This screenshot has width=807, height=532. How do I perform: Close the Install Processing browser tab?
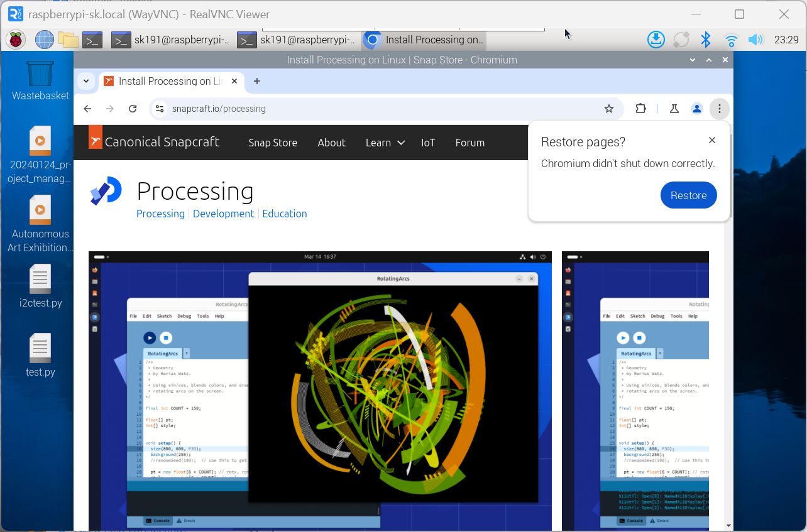(x=235, y=81)
